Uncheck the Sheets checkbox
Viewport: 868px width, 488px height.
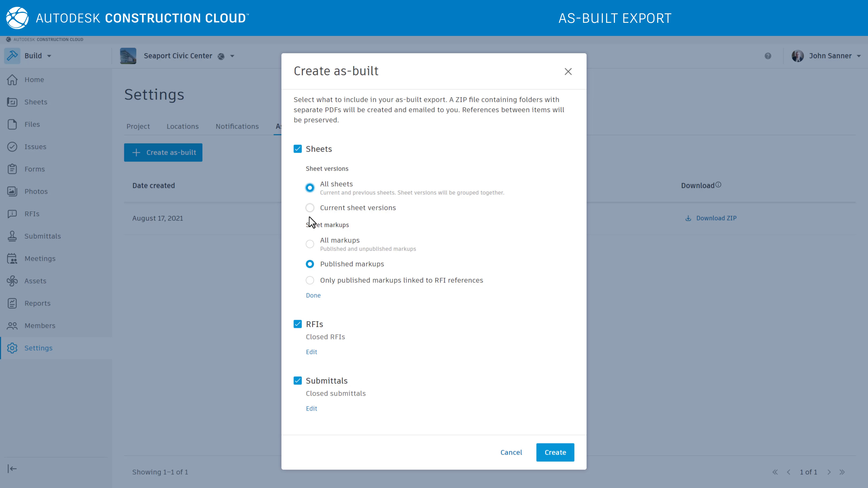[x=297, y=149]
